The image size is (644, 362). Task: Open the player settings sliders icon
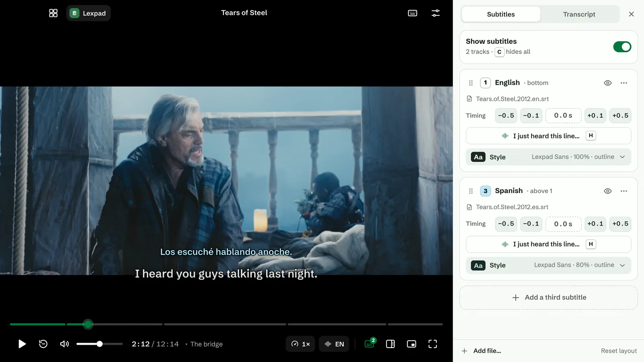coord(436,13)
